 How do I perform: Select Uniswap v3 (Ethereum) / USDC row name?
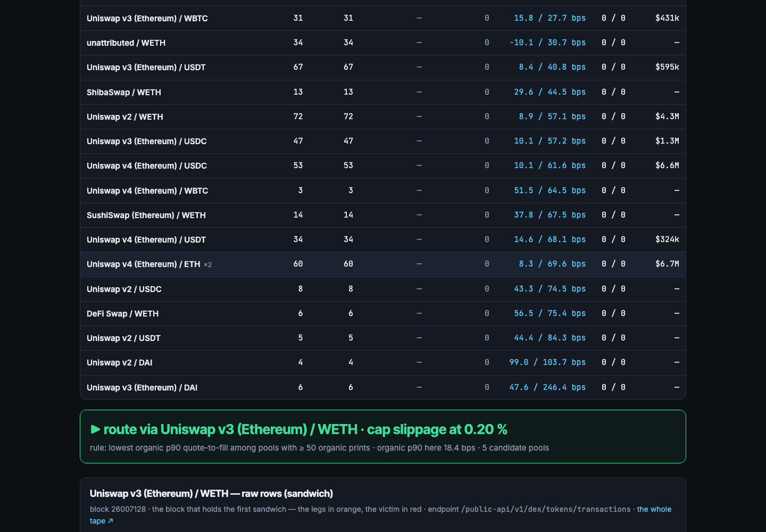[147, 142]
